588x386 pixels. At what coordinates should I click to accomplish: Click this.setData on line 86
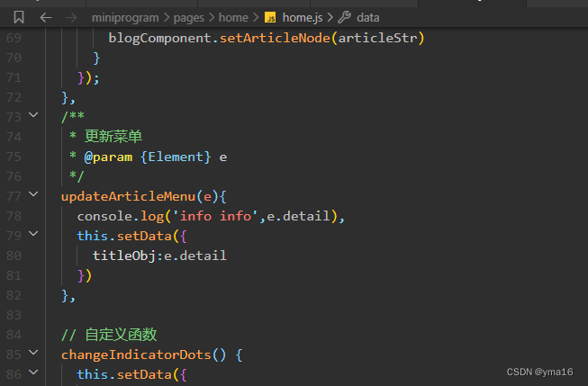pyautogui.click(x=124, y=374)
